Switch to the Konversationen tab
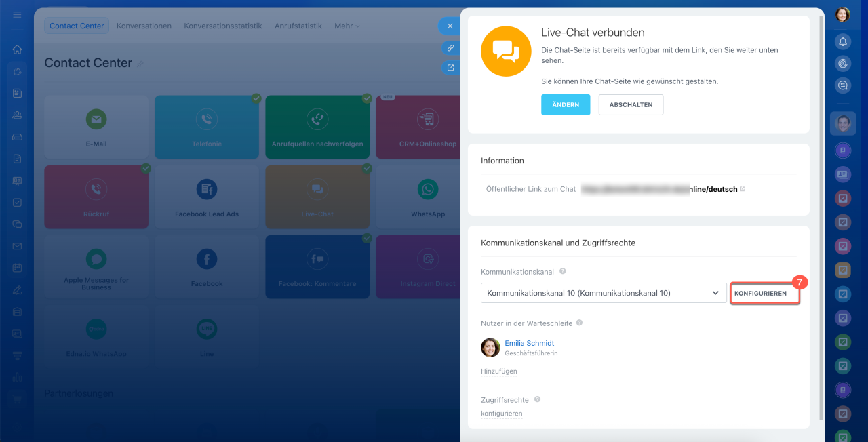 click(144, 26)
